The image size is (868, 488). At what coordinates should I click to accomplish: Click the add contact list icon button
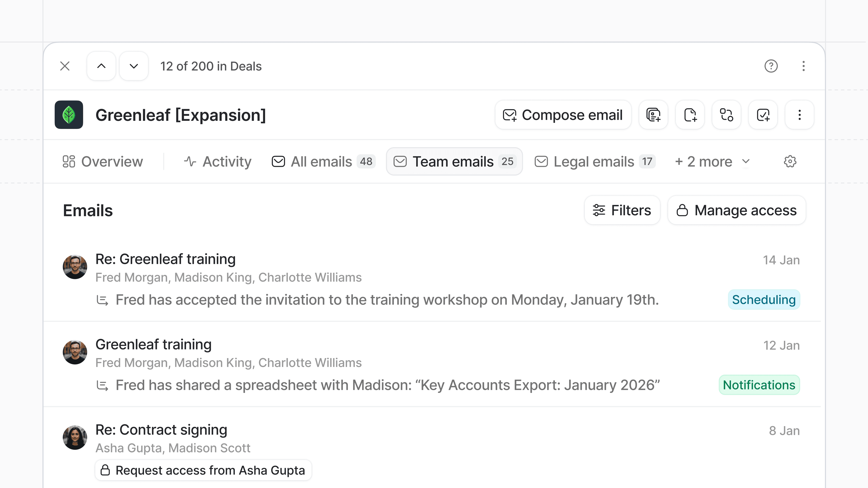653,115
